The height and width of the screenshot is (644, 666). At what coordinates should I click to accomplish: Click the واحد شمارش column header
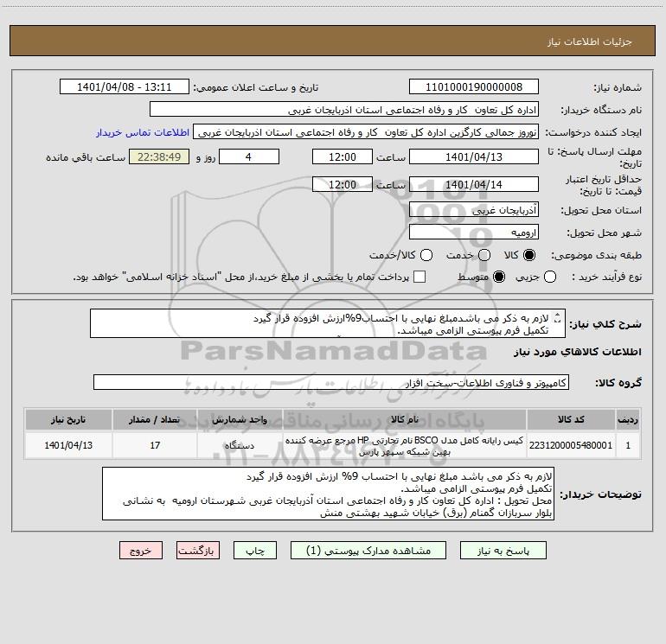(x=240, y=419)
